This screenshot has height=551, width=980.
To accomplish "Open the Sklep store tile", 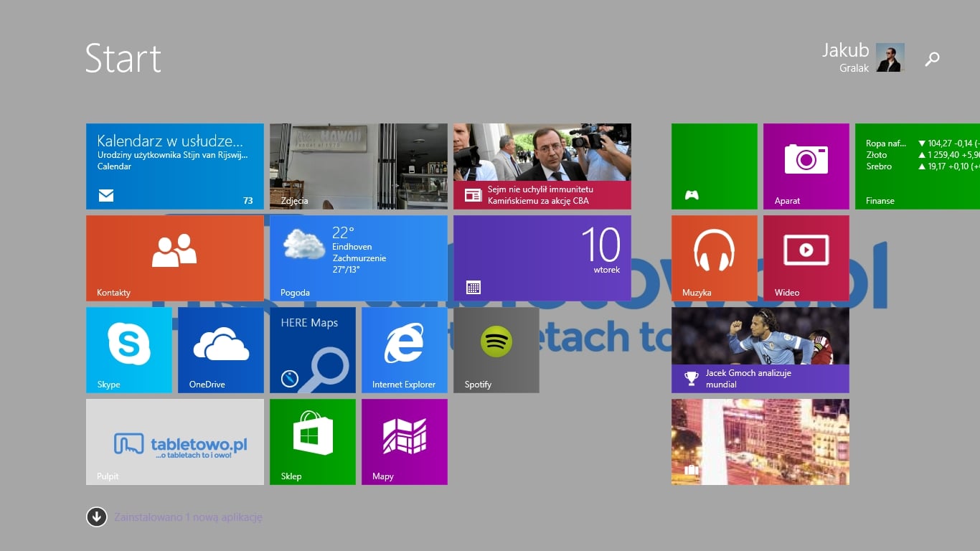I will (x=313, y=442).
